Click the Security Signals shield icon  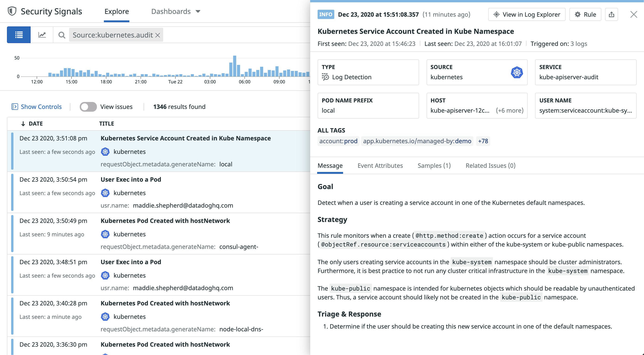(x=12, y=11)
